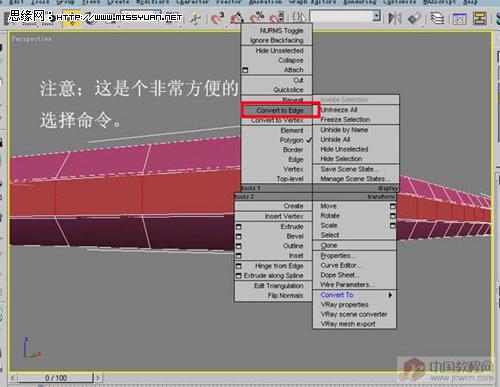Expand the Convert To submenu arrow

(390, 295)
